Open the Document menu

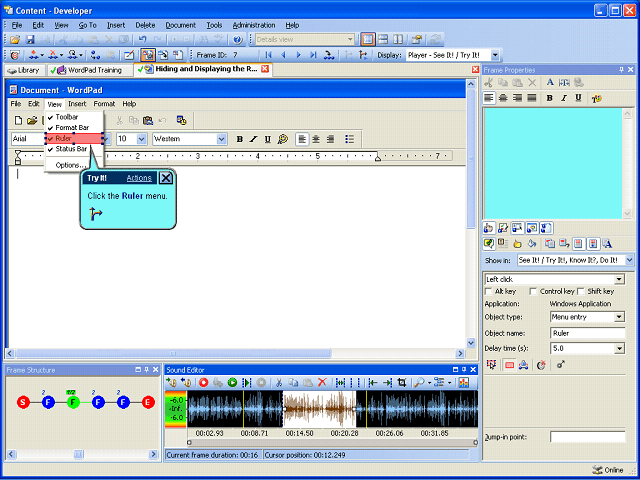180,25
